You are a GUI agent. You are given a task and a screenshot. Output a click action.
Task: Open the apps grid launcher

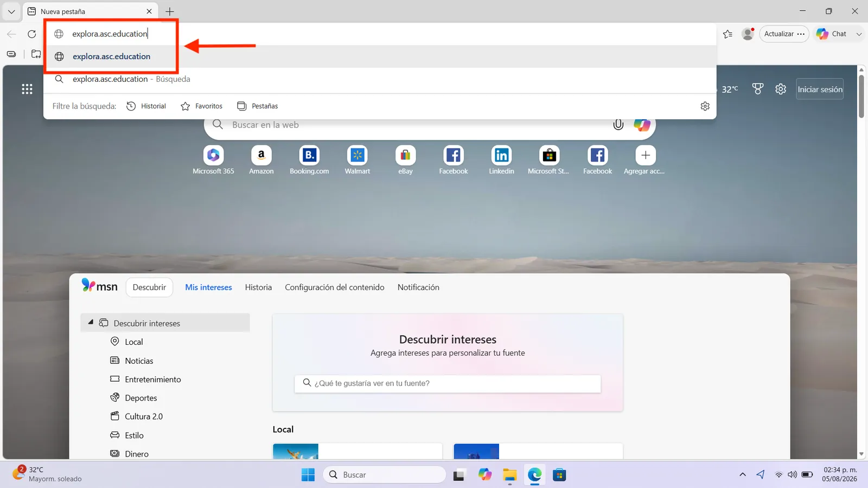(x=27, y=89)
